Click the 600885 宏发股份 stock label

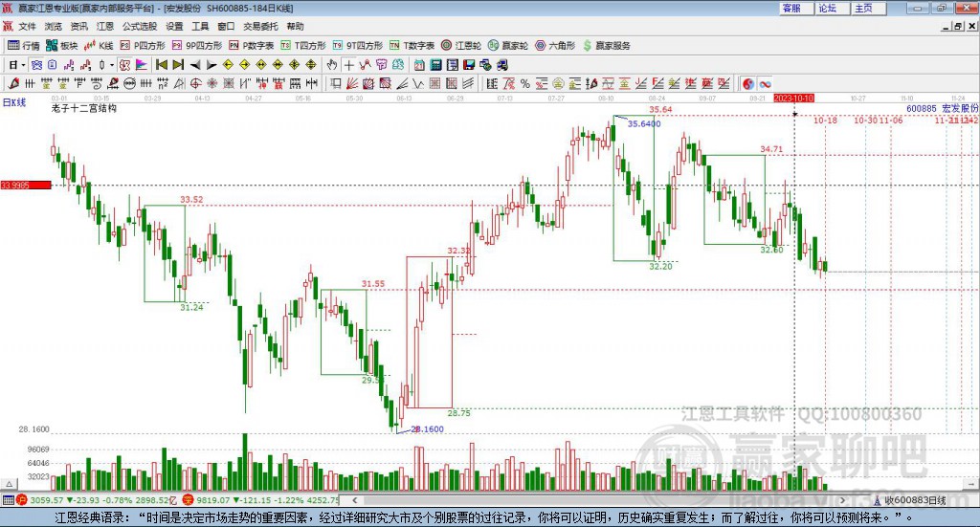[x=943, y=109]
